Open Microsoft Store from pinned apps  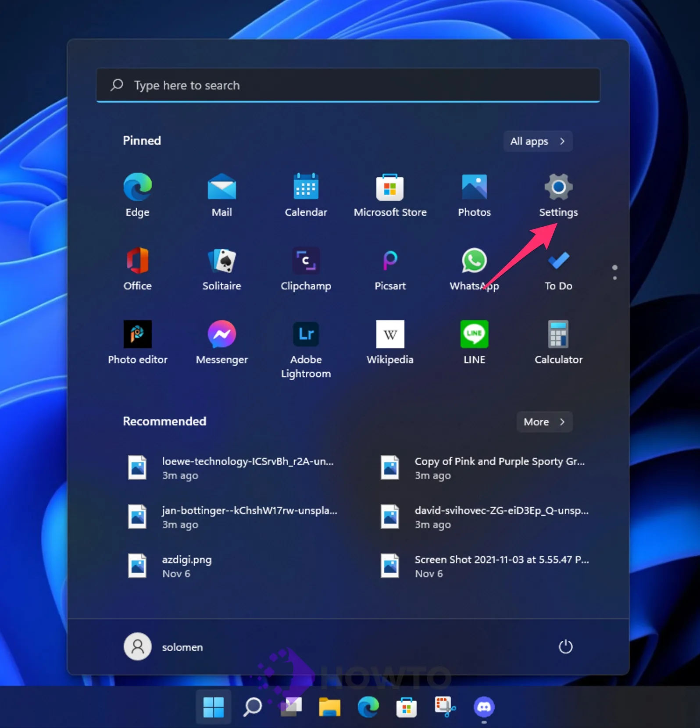(x=390, y=196)
